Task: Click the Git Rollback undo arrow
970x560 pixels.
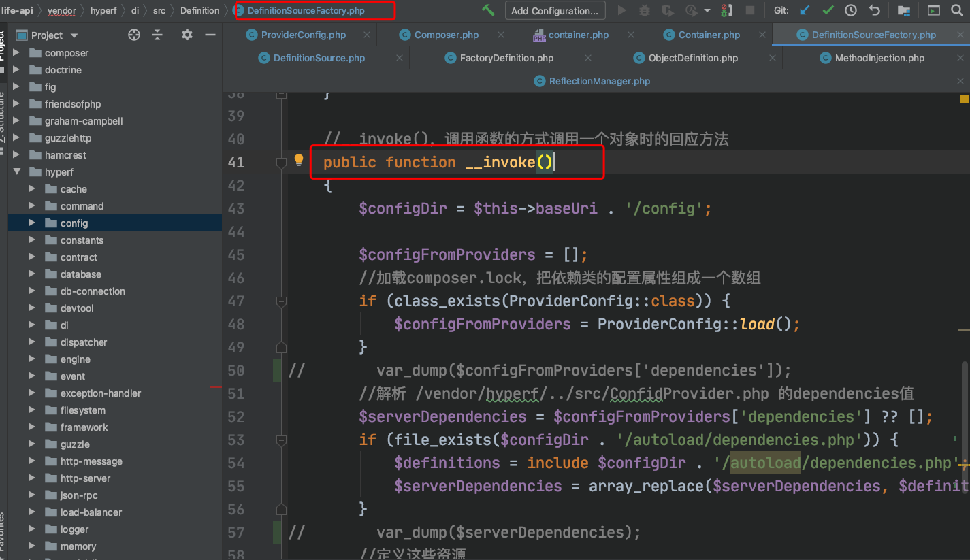Action: (x=874, y=10)
